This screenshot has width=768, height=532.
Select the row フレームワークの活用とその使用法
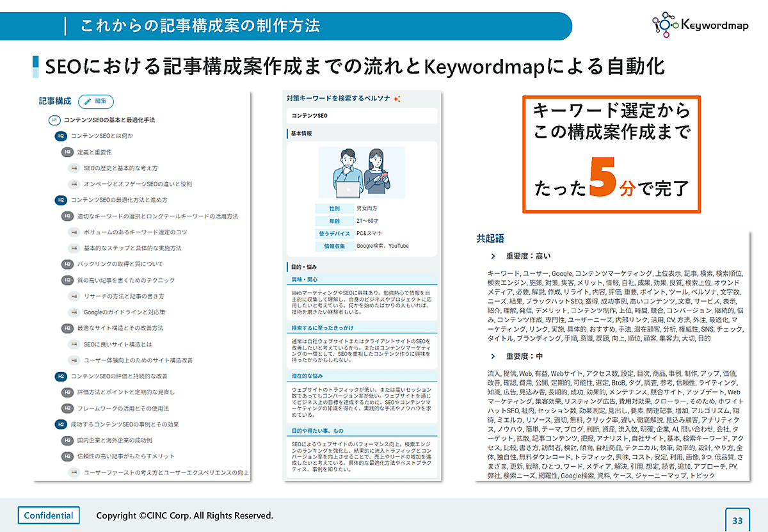pyautogui.click(x=115, y=408)
